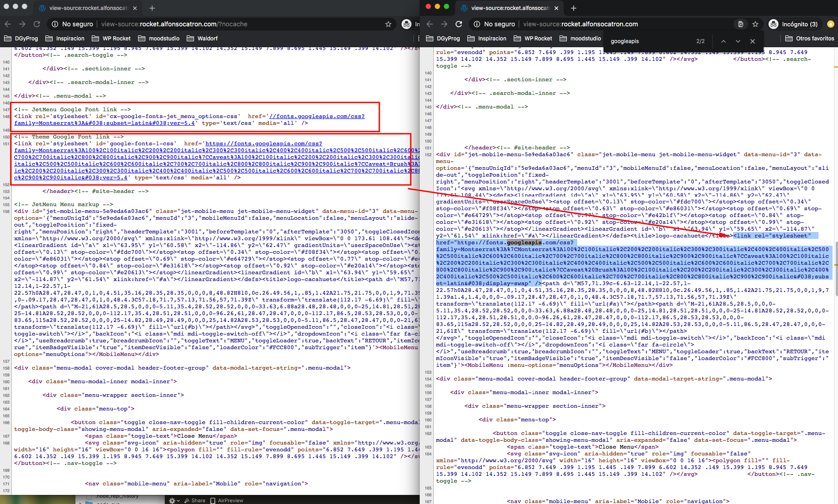Screen dimensions: 838x504
Task: Go to previous googleapis find match
Action: tap(724, 41)
